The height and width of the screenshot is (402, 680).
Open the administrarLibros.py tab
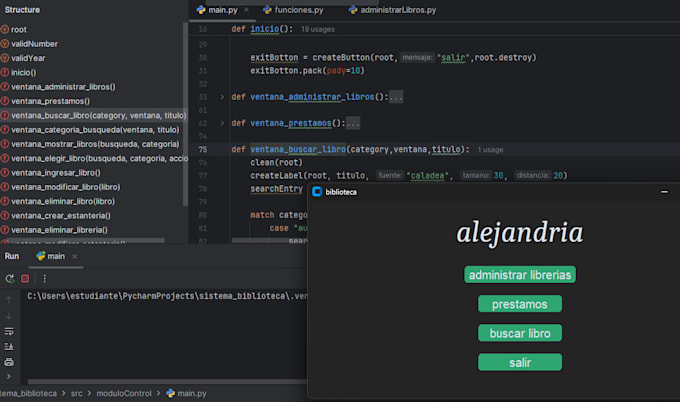point(392,10)
